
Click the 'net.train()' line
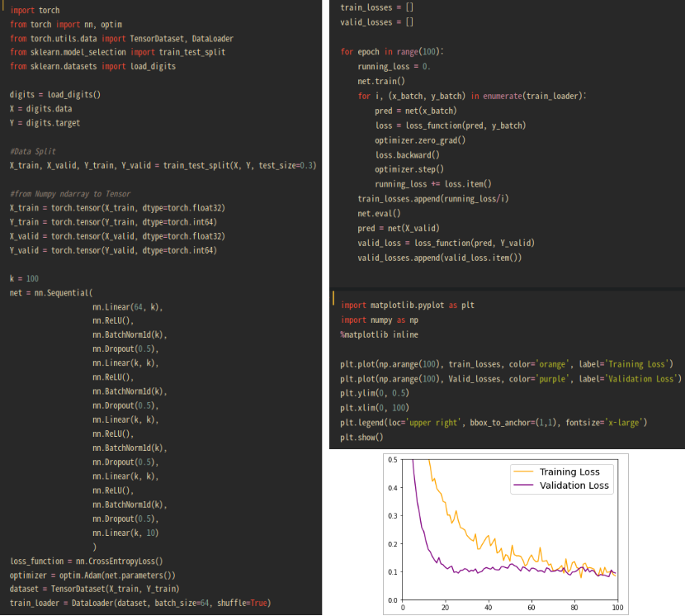click(x=381, y=81)
